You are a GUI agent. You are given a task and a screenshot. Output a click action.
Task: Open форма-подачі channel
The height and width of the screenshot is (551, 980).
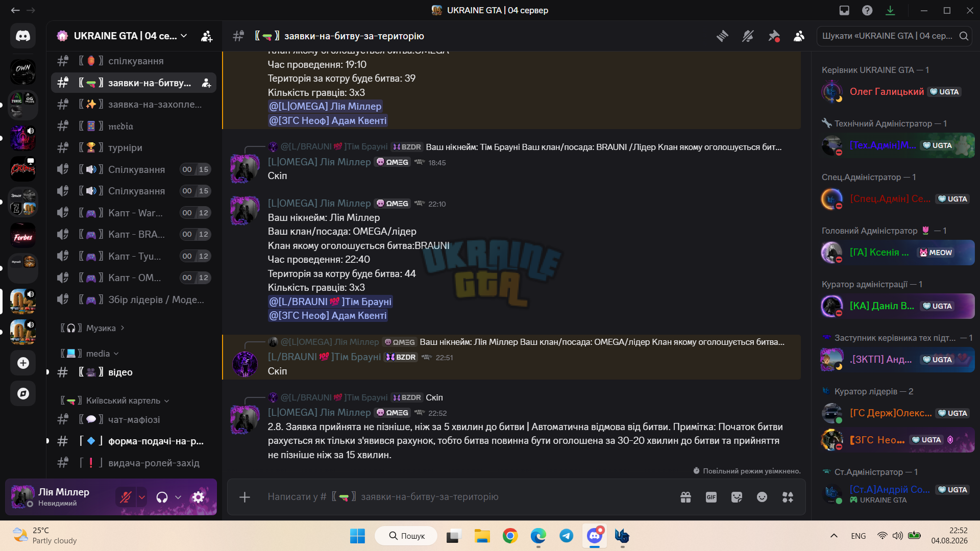[134, 441]
